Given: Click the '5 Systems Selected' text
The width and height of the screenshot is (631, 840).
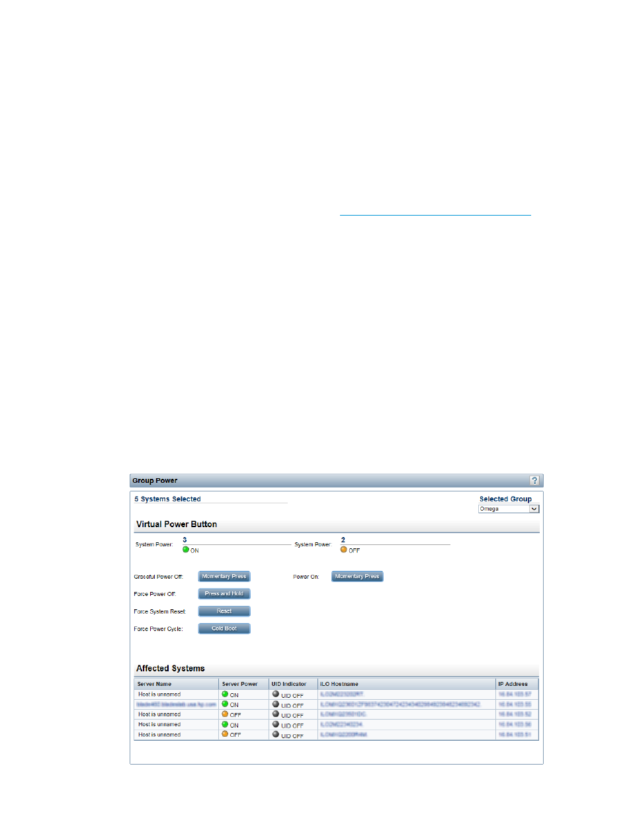Looking at the screenshot, I should tap(167, 499).
